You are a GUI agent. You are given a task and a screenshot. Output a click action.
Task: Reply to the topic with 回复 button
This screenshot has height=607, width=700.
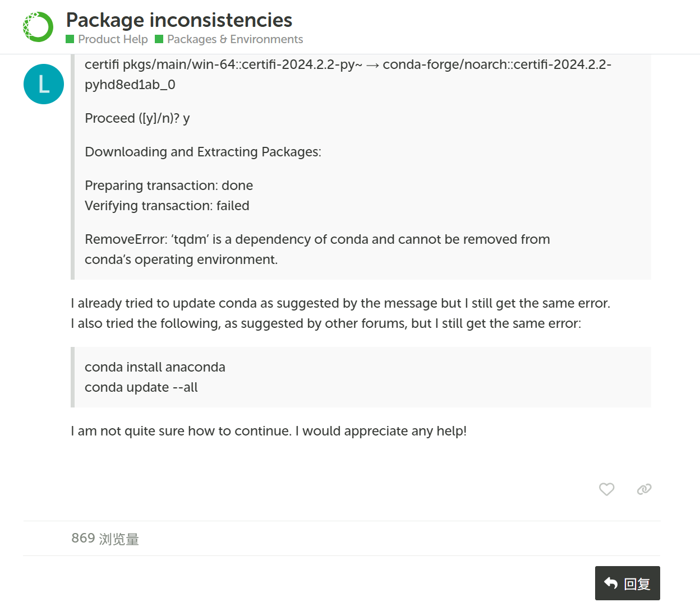click(x=628, y=583)
